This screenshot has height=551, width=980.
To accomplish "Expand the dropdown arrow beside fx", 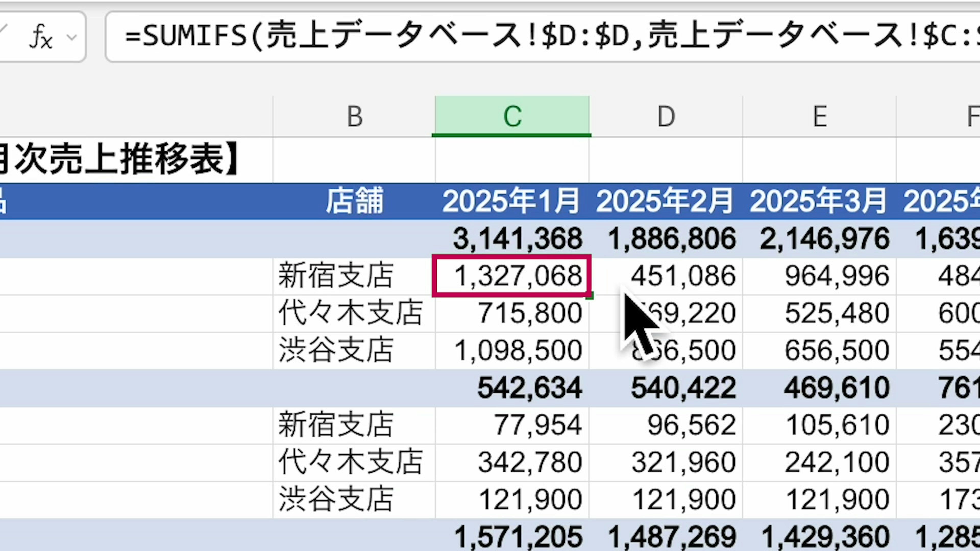I will pyautogui.click(x=71, y=37).
